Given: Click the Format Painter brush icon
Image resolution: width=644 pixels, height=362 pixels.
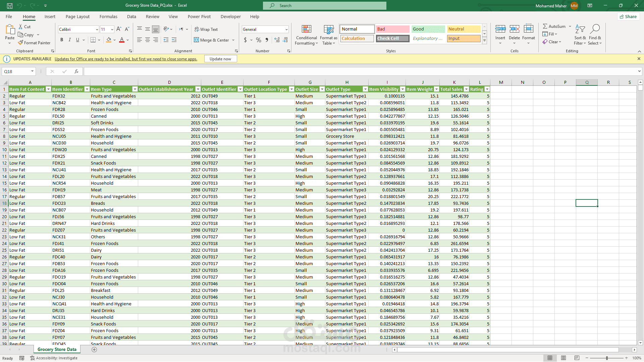Looking at the screenshot, I should [x=21, y=43].
